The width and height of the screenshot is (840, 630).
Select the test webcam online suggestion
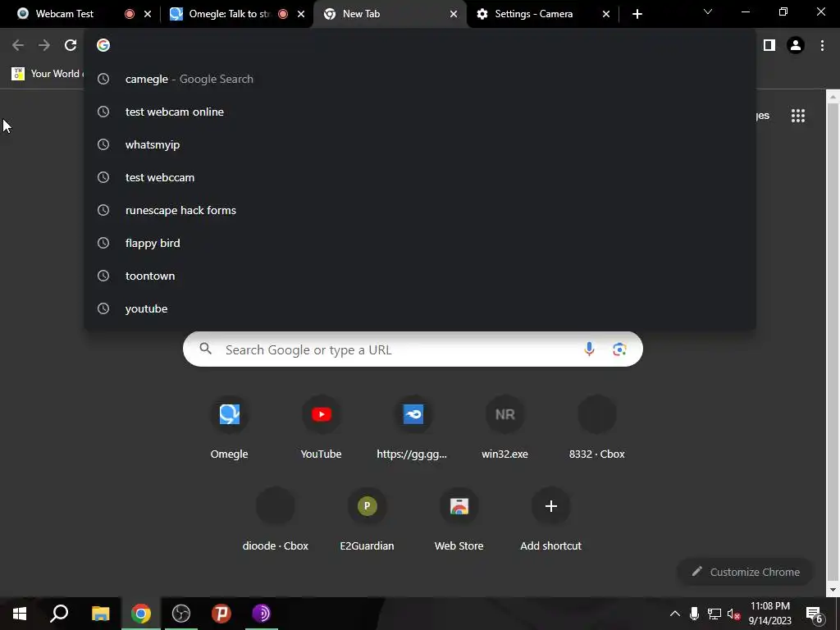point(420,112)
